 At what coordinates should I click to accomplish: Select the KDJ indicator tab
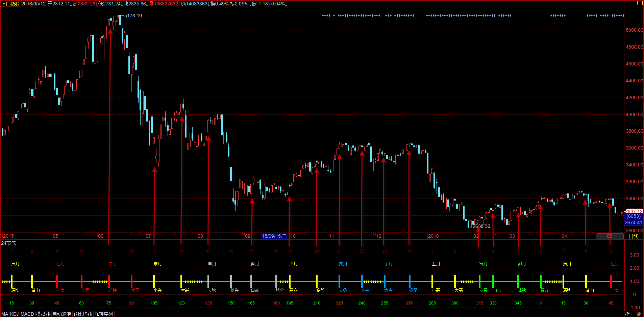pyautogui.click(x=14, y=314)
